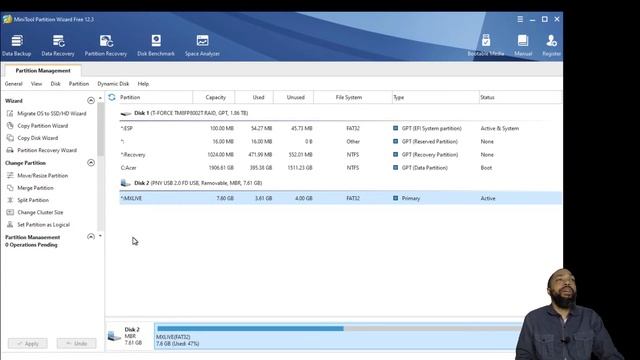Collapse the Change Partition section
This screenshot has width=640, height=360.
[91, 163]
